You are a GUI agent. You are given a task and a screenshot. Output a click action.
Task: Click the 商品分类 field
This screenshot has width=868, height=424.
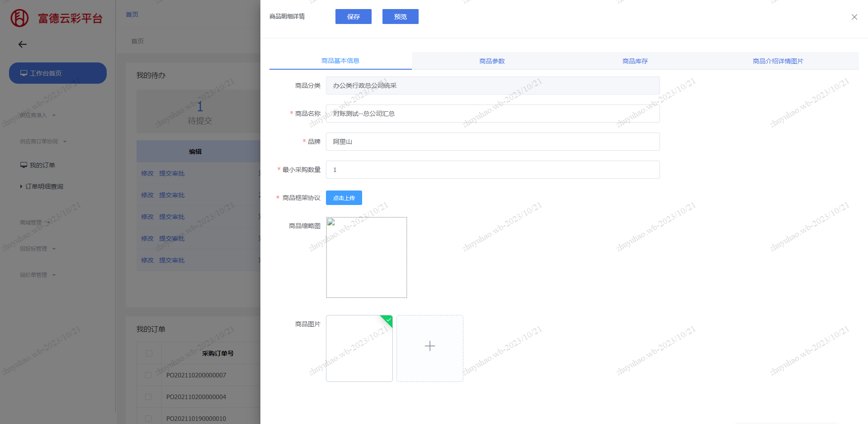click(x=493, y=86)
